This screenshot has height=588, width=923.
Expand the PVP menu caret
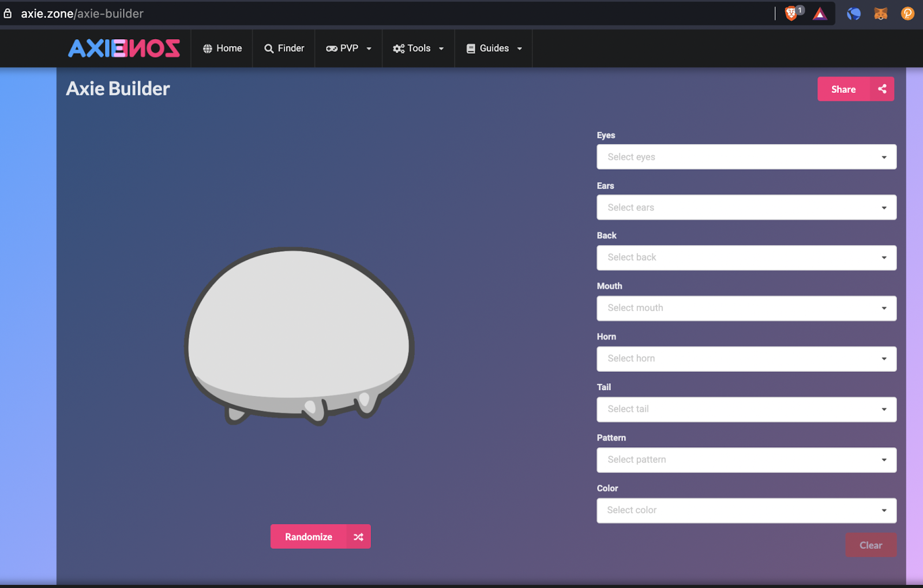(x=369, y=48)
